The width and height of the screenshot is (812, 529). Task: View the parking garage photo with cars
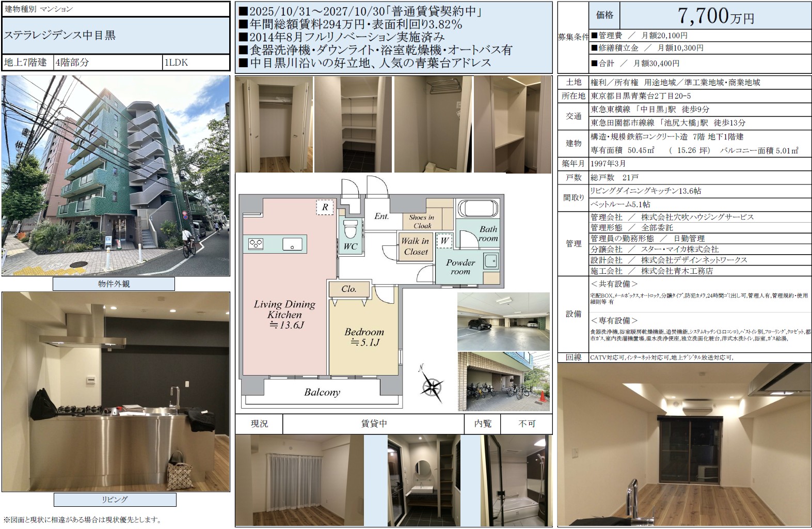point(503,321)
